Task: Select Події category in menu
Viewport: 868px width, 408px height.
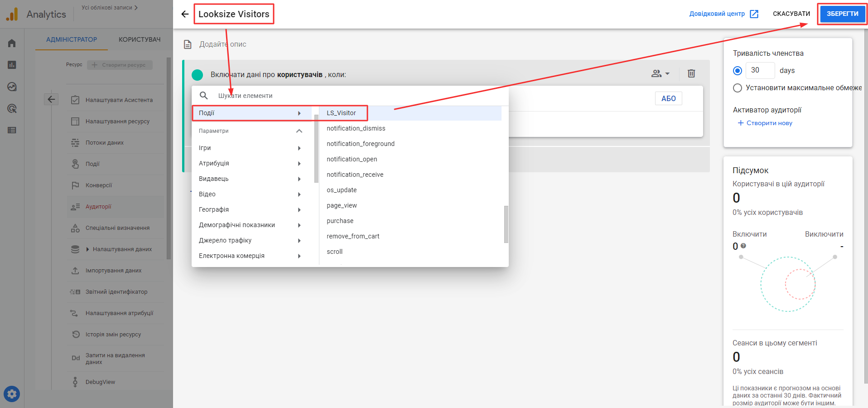Action: tap(252, 113)
